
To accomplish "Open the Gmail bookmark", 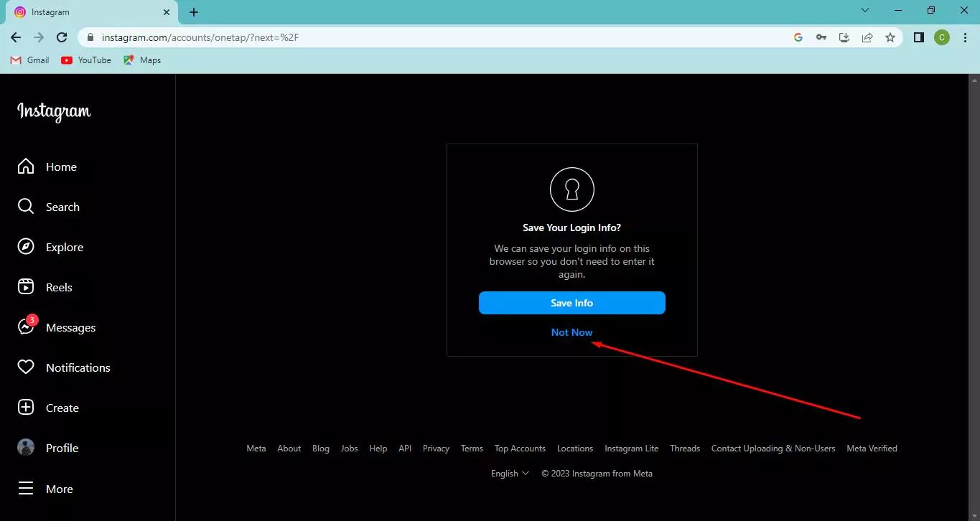I will [x=30, y=60].
